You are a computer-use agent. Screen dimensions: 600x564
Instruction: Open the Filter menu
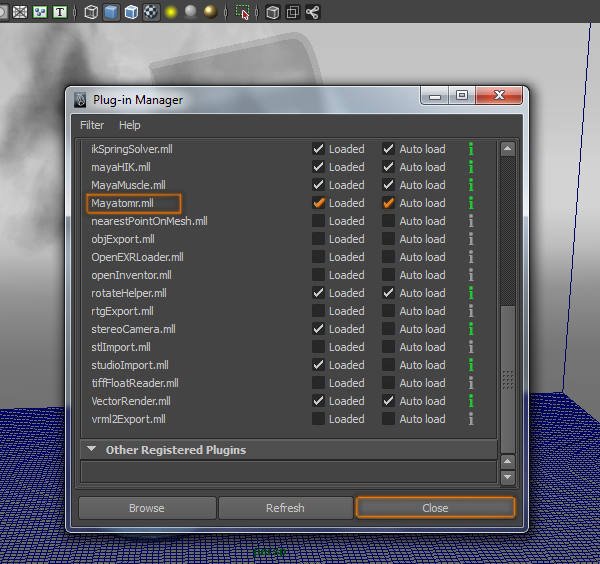[91, 125]
